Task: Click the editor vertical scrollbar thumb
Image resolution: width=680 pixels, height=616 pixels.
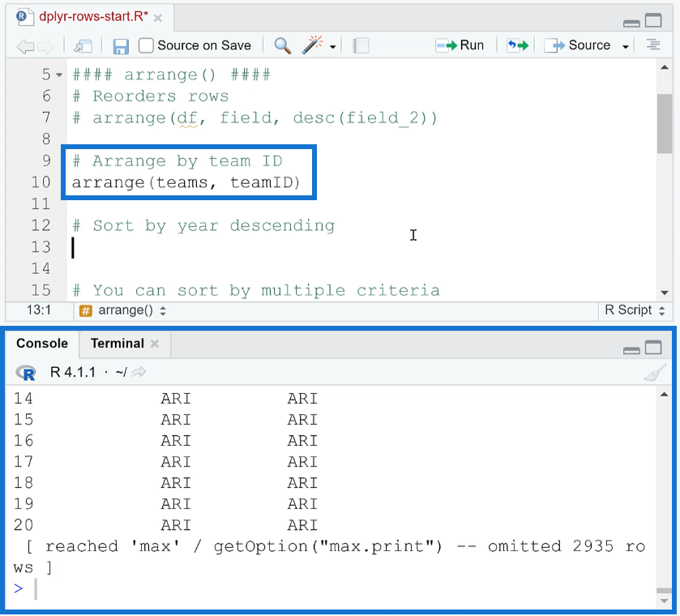Action: [664, 124]
